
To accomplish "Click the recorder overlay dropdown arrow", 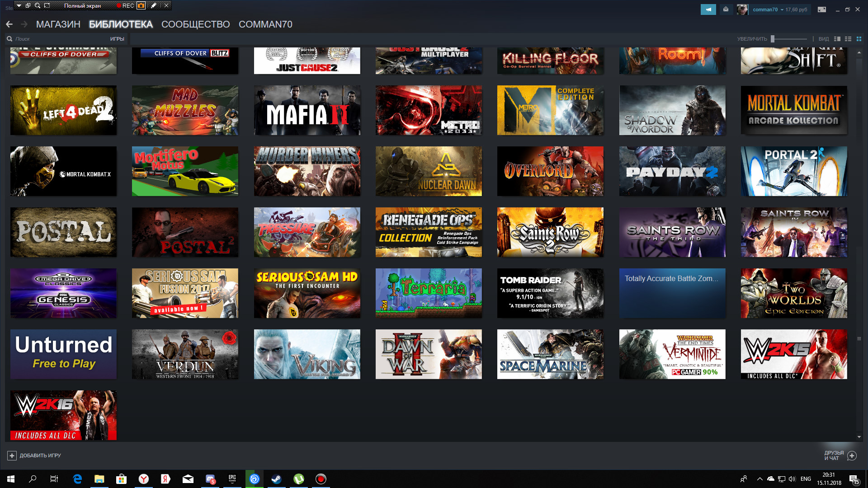I will click(x=19, y=5).
